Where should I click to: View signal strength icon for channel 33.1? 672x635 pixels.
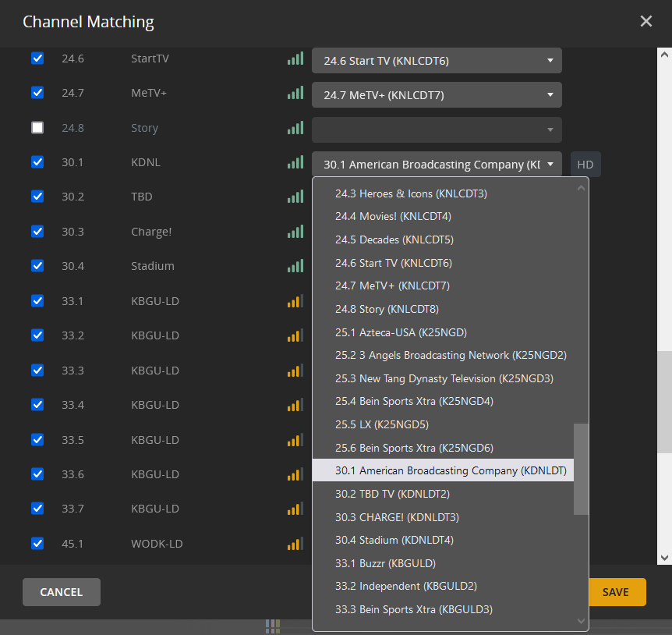pyautogui.click(x=295, y=300)
